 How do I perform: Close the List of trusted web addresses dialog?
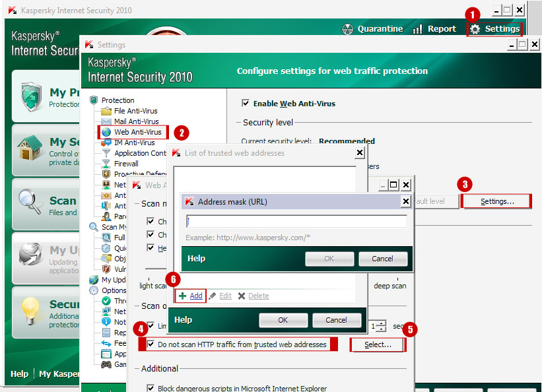pos(360,152)
